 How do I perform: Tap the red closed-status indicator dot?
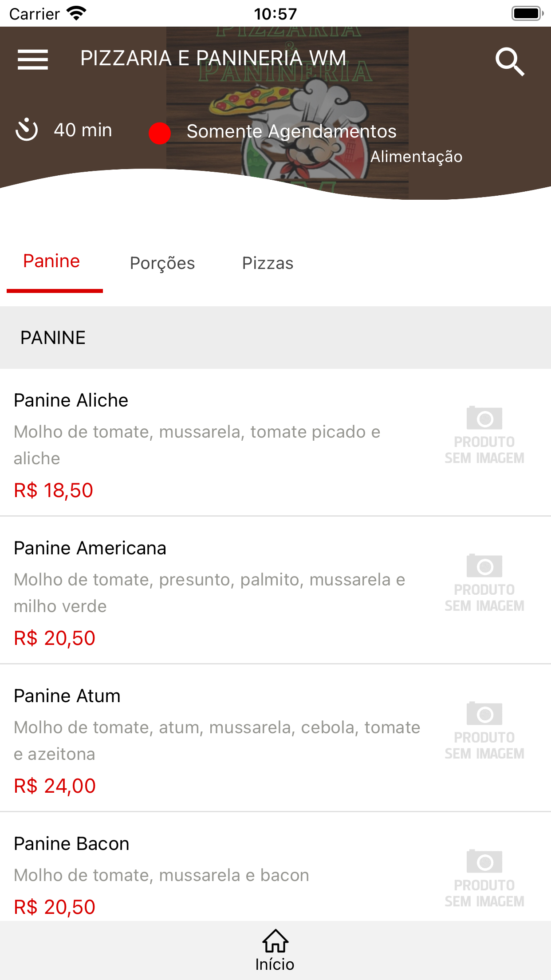pos(160,133)
